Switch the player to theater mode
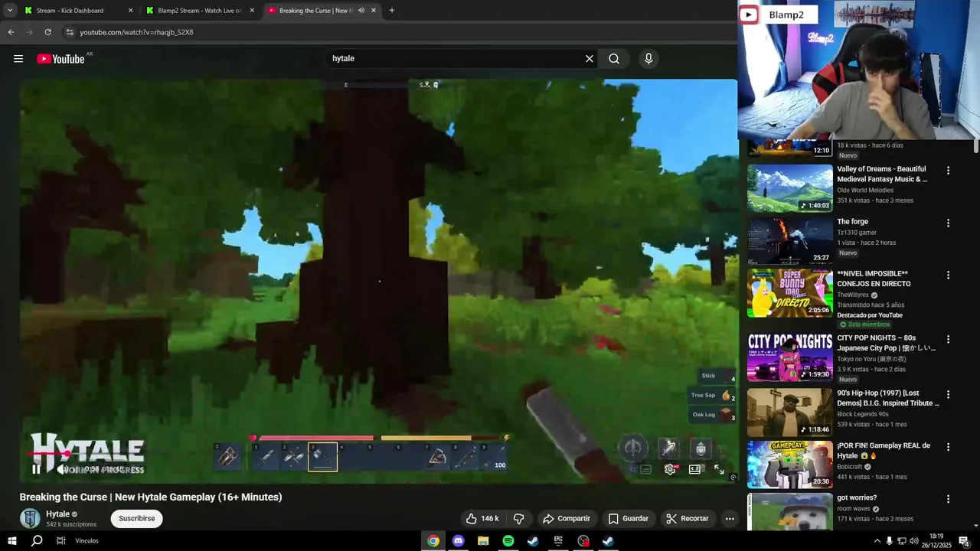This screenshot has width=980, height=551. (694, 469)
